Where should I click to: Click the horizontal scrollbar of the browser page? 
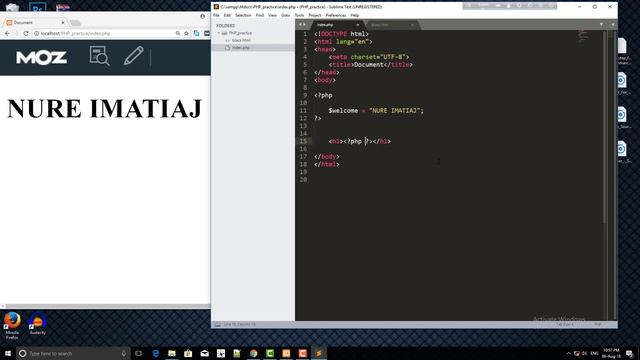pos(107,306)
